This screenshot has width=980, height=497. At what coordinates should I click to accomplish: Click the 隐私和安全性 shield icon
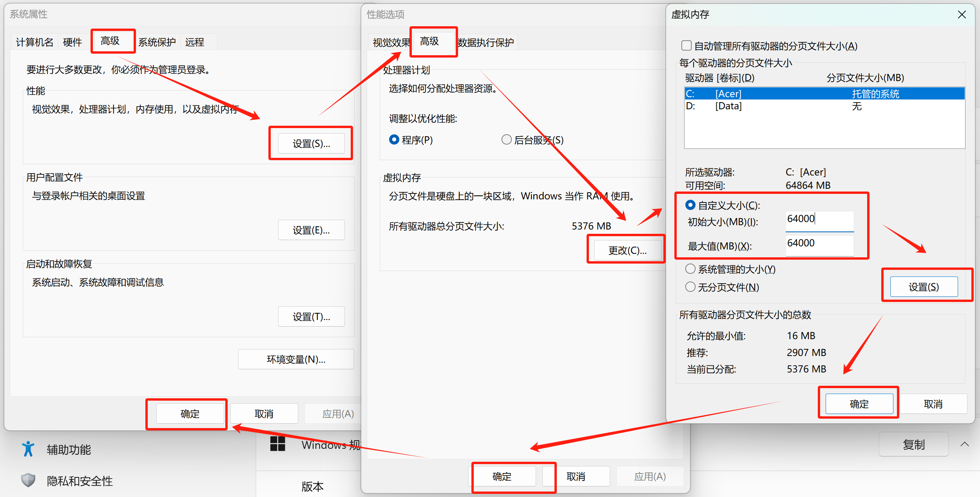pyautogui.click(x=28, y=480)
